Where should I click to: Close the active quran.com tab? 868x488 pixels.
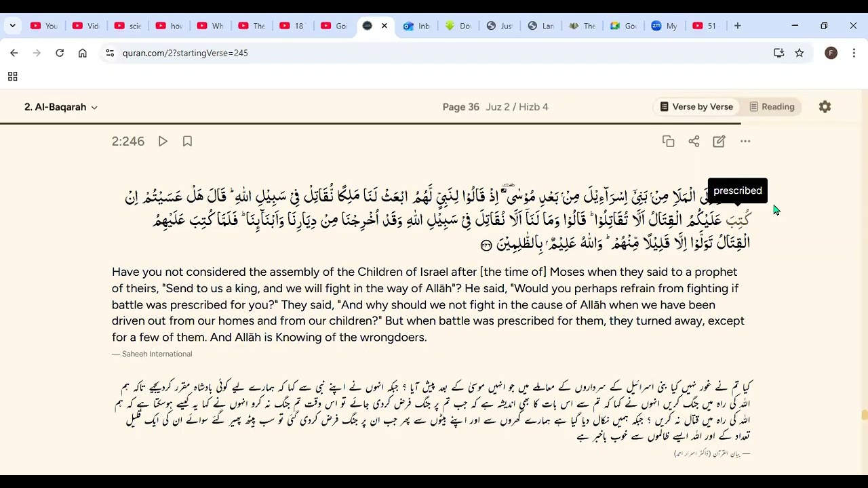tap(384, 26)
